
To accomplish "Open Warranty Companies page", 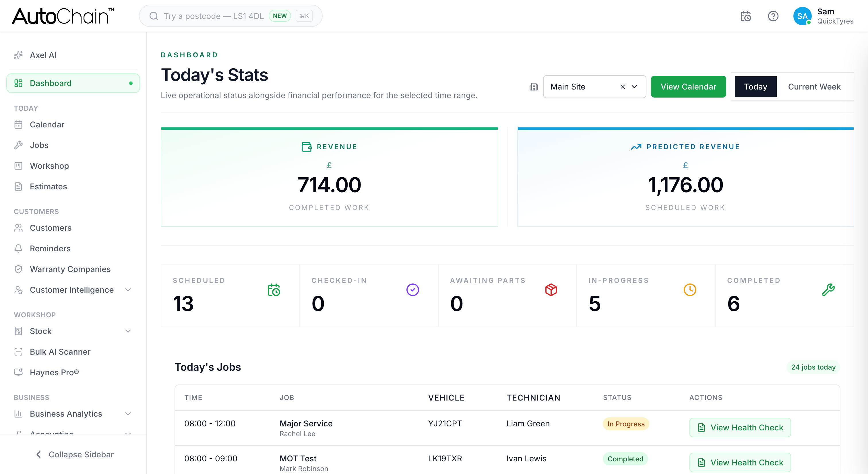I will pyautogui.click(x=73, y=269).
